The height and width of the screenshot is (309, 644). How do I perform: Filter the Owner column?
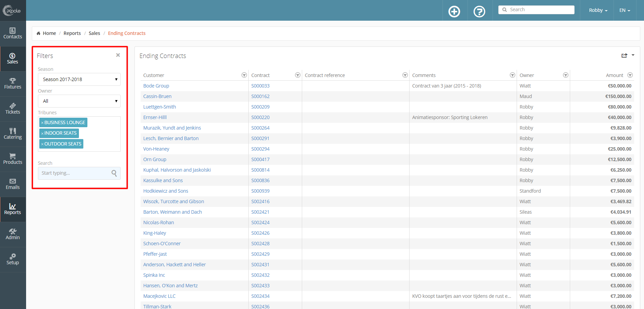[565, 75]
